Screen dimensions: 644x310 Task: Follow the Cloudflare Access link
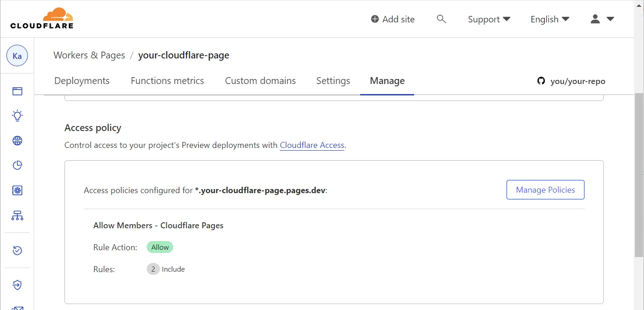[312, 145]
